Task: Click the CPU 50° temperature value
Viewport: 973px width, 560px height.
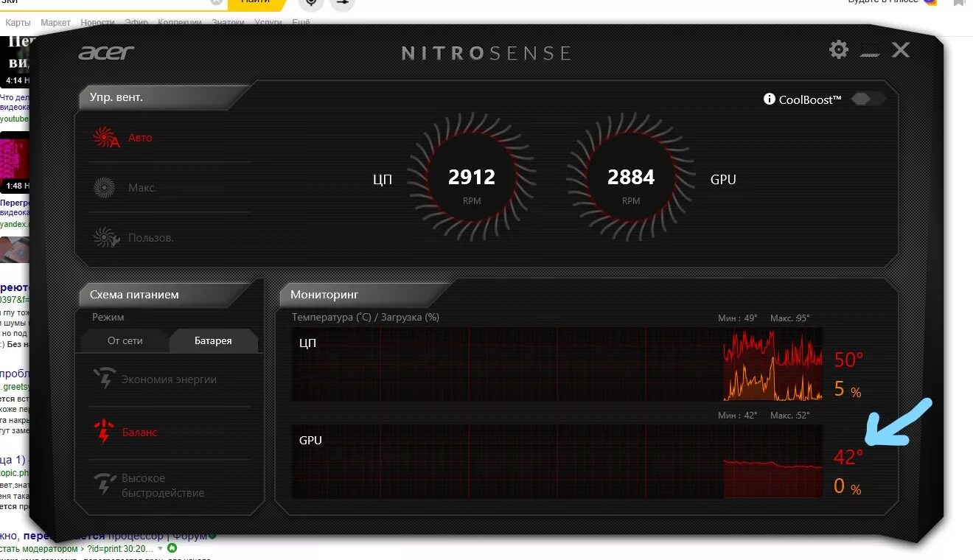Action: point(848,360)
